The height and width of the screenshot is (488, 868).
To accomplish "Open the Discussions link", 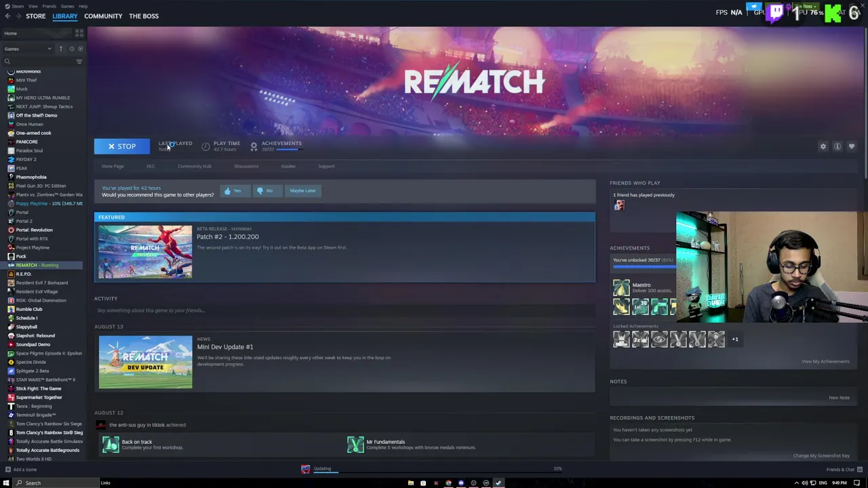I will click(x=246, y=166).
